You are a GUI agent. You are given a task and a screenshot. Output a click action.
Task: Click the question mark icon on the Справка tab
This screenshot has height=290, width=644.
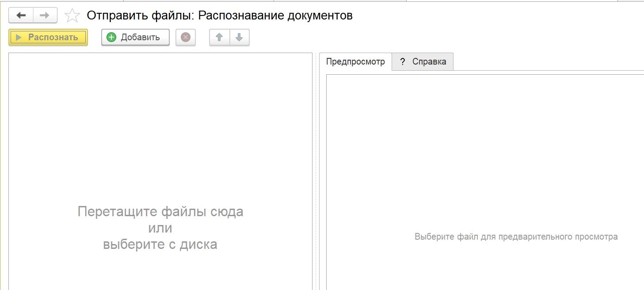pos(402,62)
